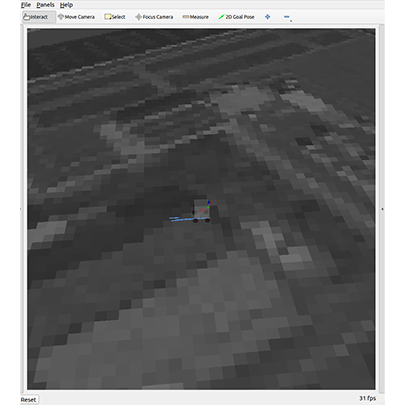Viewport: 405px width, 405px height.
Task: Click the blue plus add-tool icon
Action: point(267,17)
